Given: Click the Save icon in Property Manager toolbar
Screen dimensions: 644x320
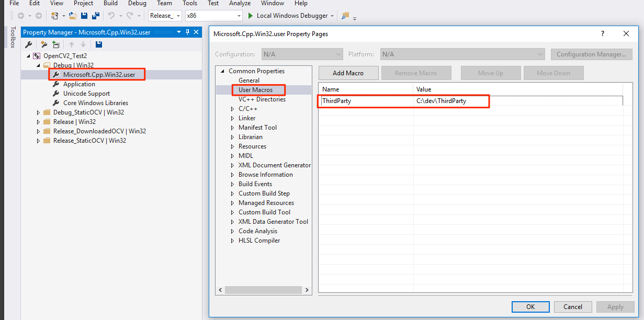Looking at the screenshot, I should [98, 44].
